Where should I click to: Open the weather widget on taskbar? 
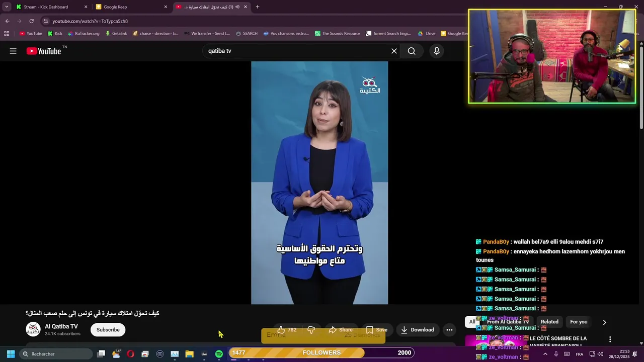coord(116,353)
